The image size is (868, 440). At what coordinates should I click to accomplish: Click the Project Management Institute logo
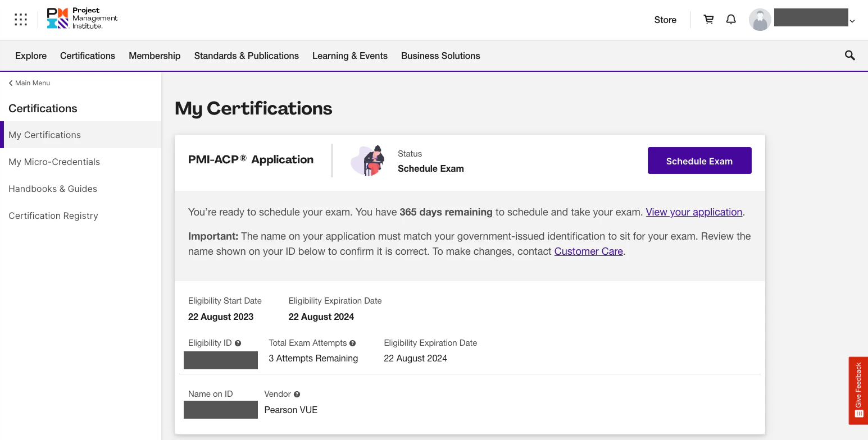pyautogui.click(x=83, y=19)
